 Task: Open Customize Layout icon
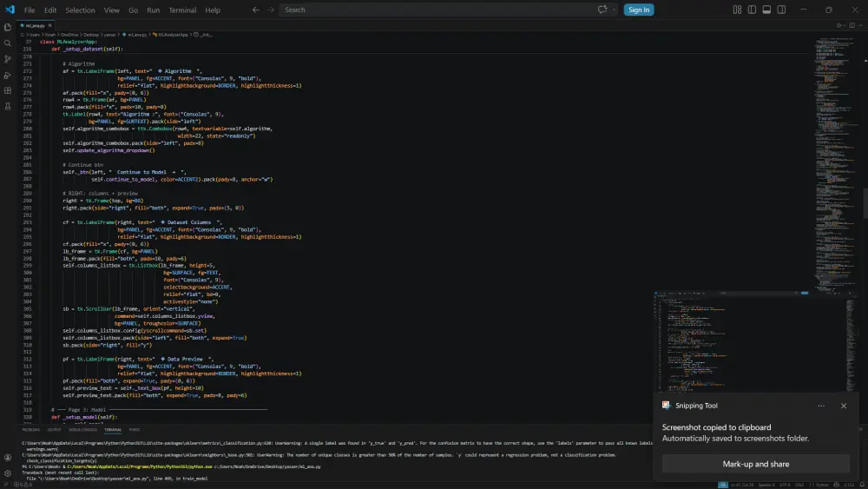737,10
